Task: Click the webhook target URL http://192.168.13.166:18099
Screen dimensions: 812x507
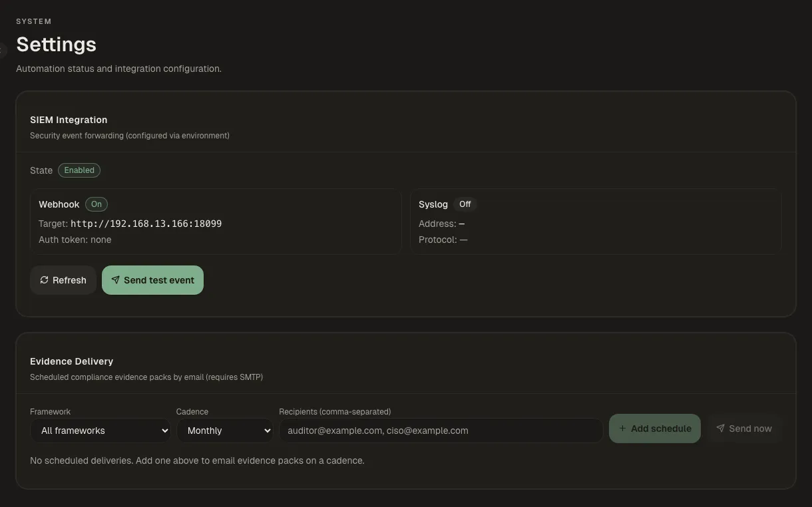Action: click(146, 224)
